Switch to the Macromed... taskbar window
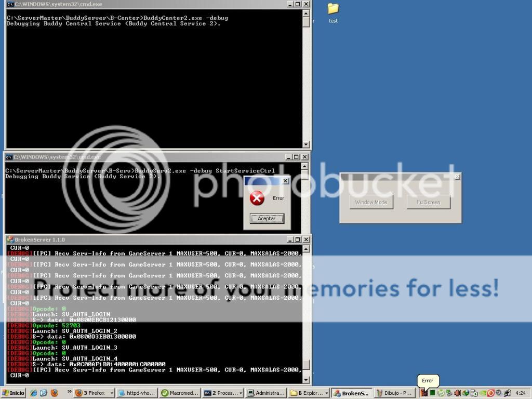The image size is (532, 399). (179, 393)
